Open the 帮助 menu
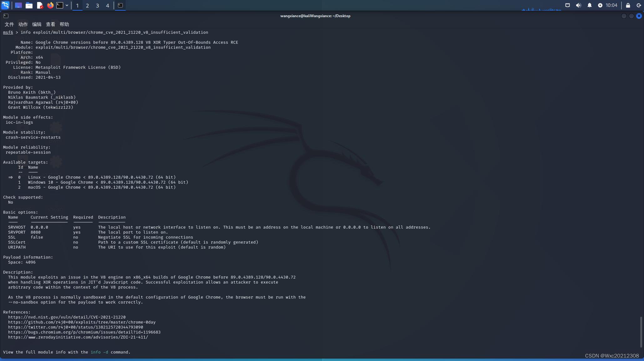 click(x=64, y=24)
